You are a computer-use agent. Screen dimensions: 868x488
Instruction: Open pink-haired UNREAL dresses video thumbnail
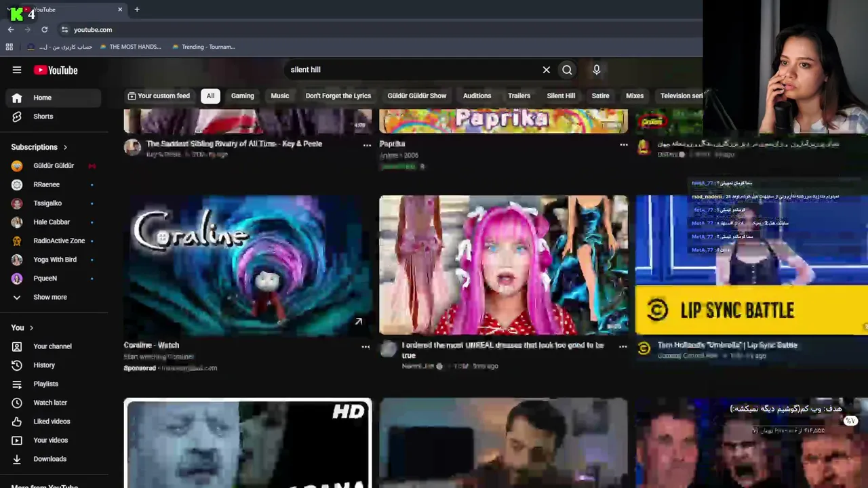503,265
